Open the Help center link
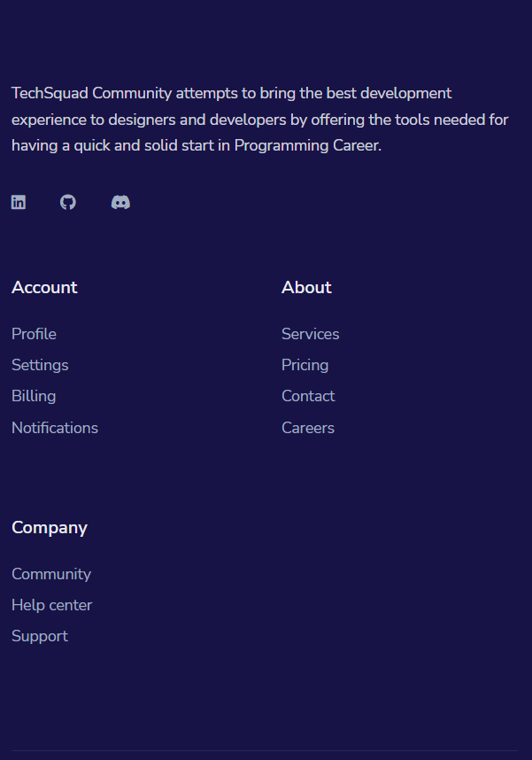 (x=52, y=605)
